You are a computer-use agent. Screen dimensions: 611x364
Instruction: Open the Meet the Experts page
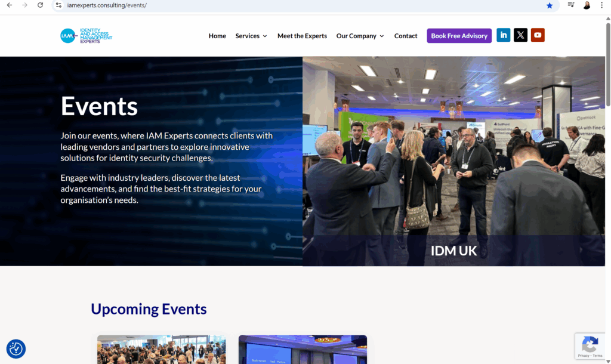pyautogui.click(x=302, y=36)
